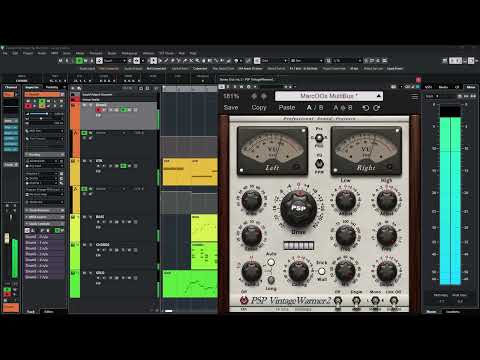
Task: Click the bright green automation clip
Action: (190, 284)
